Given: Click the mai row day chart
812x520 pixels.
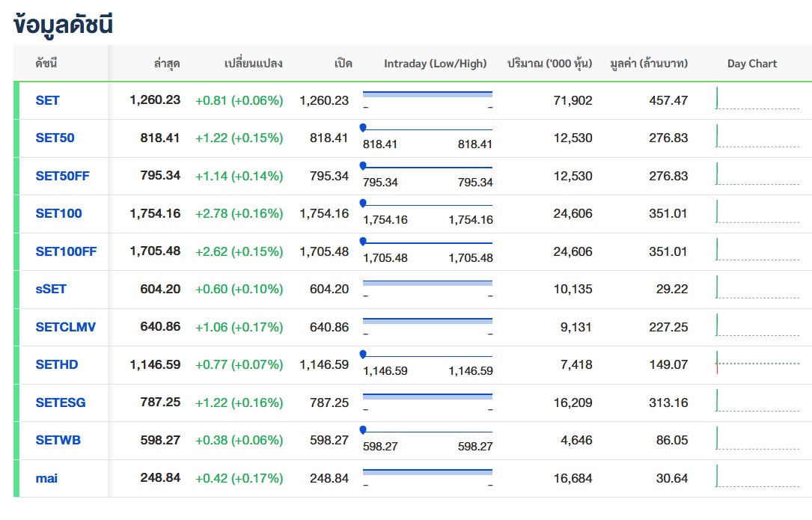Looking at the screenshot, I should coord(757,477).
